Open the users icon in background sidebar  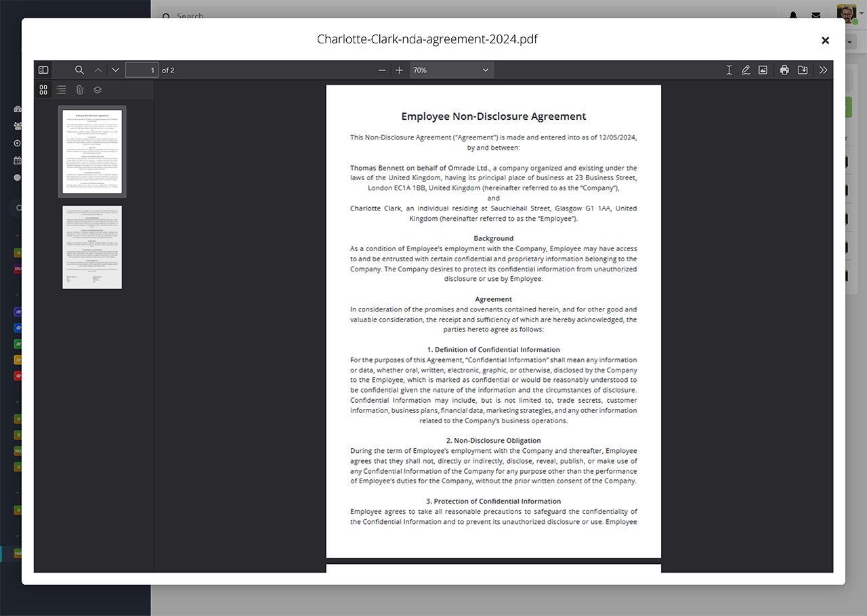(x=18, y=126)
